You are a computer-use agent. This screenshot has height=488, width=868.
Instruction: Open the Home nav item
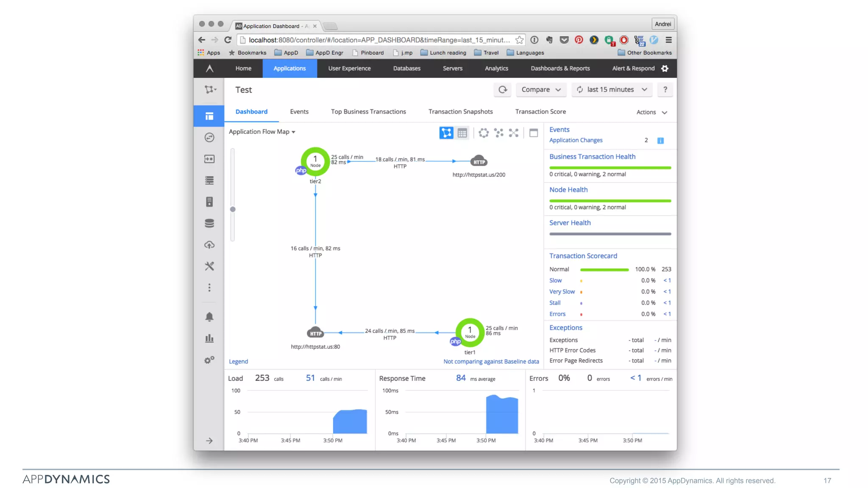pyautogui.click(x=243, y=68)
